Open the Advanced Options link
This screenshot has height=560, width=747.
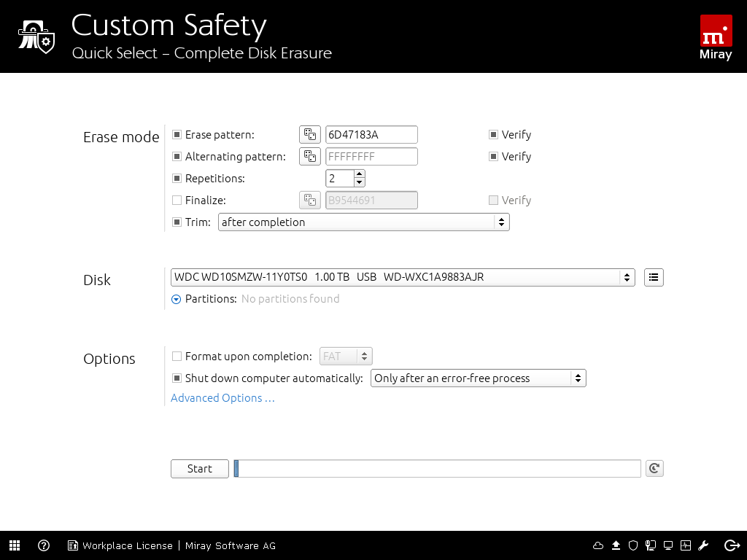click(222, 398)
